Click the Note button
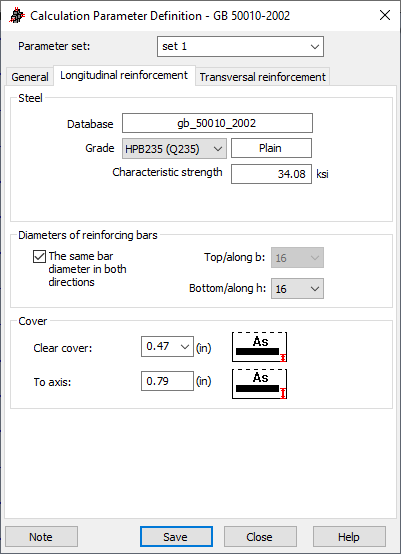This screenshot has width=401, height=554. (x=41, y=537)
